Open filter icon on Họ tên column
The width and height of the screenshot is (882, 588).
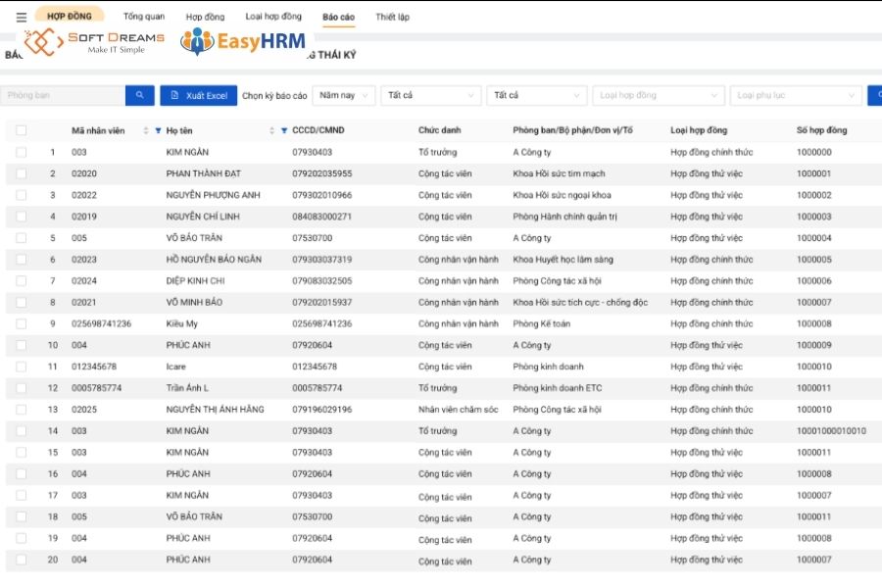pos(284,130)
